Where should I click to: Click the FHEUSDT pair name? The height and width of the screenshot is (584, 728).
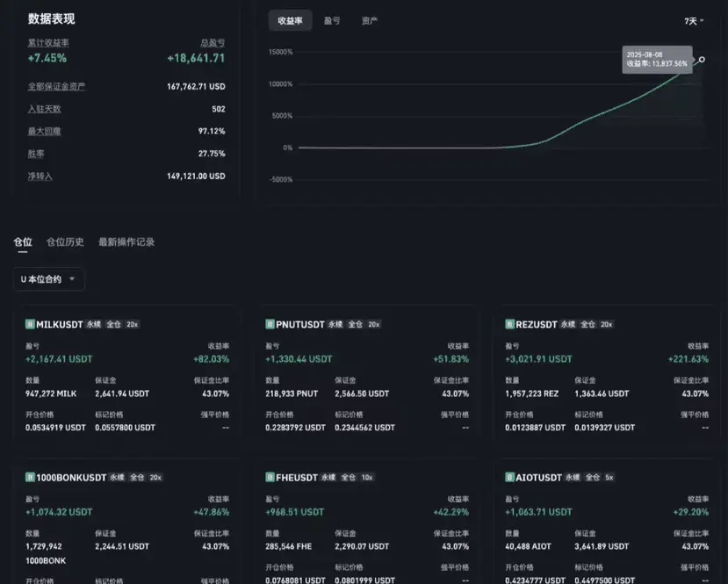(297, 478)
